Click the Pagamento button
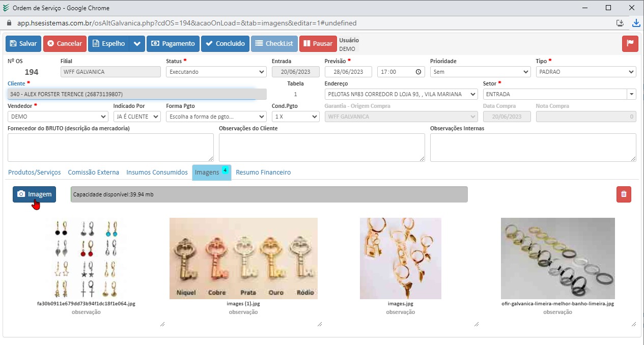 pos(173,43)
